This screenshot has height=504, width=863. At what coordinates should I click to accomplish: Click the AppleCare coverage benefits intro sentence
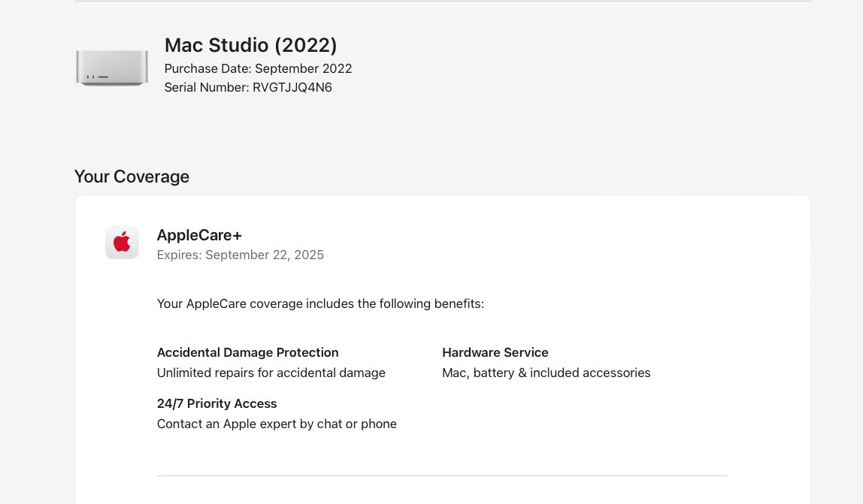320,303
